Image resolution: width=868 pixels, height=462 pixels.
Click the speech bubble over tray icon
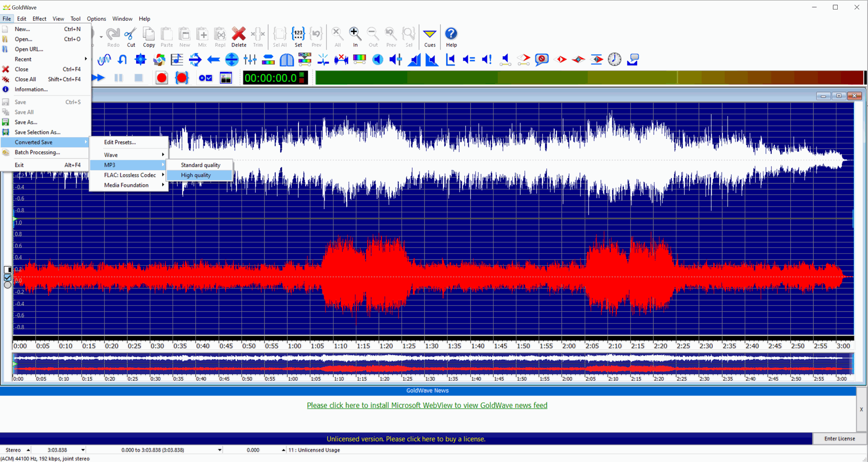coord(633,59)
